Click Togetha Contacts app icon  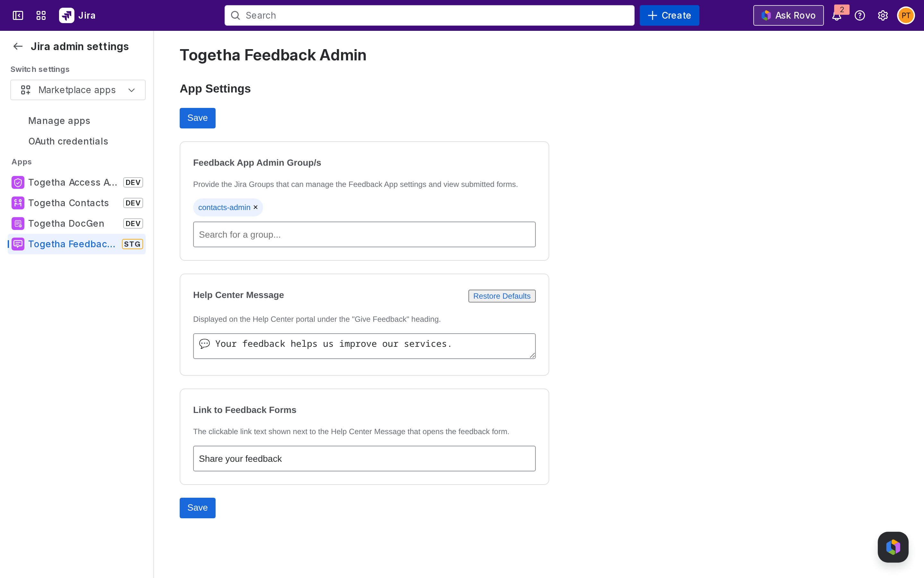[18, 203]
